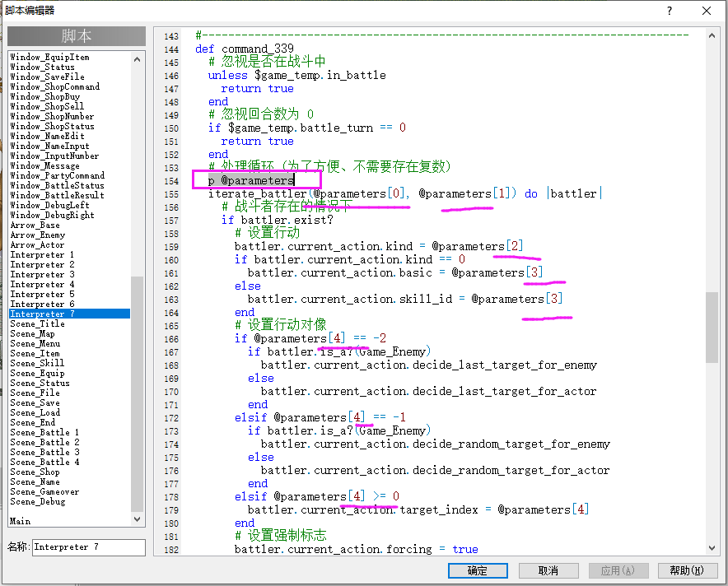The height and width of the screenshot is (586, 728).
Task: Select Window_EquipItem in the script list
Action: 49,57
